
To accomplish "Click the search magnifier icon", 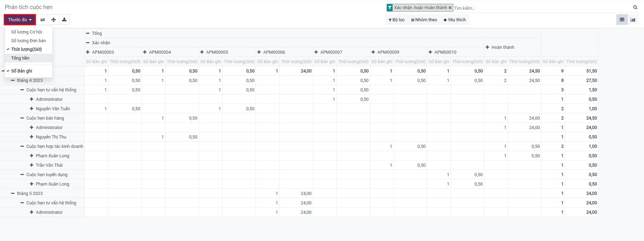I will pos(635,7).
